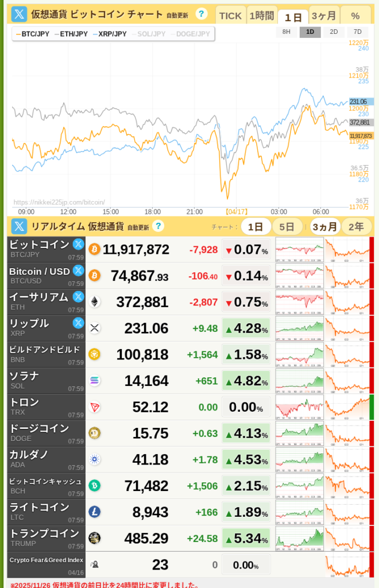The width and height of the screenshot is (379, 588).
Task: Click the red Tron logo icon
Action: [x=94, y=407]
